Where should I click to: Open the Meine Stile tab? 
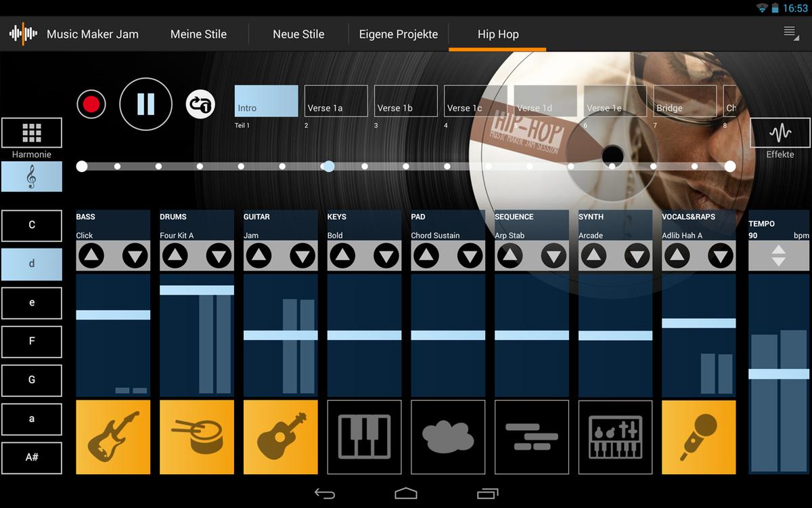[198, 34]
